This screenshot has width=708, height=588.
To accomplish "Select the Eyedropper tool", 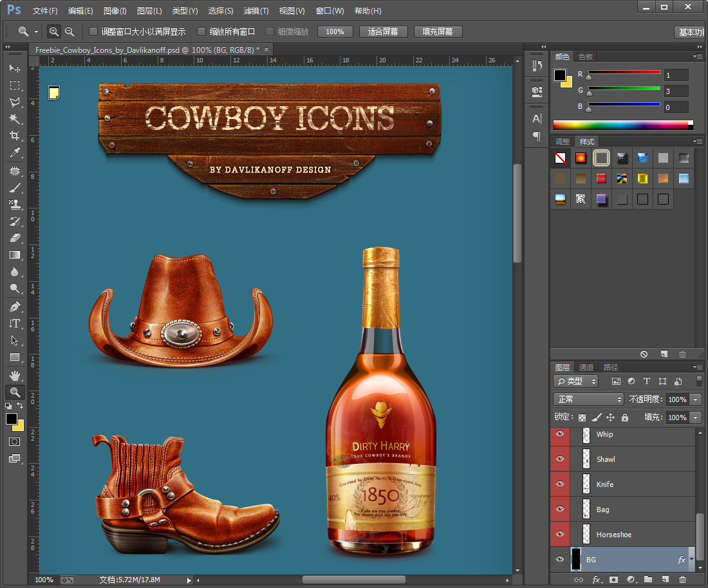I will (14, 152).
